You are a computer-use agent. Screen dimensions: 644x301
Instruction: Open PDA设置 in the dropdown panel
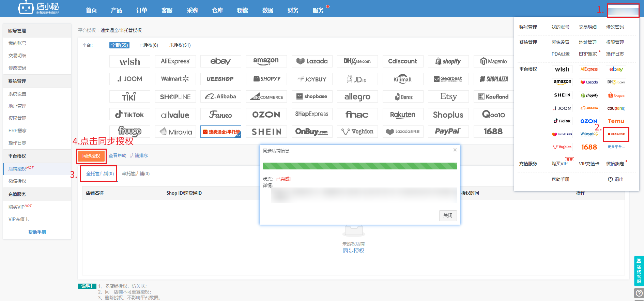click(x=561, y=54)
